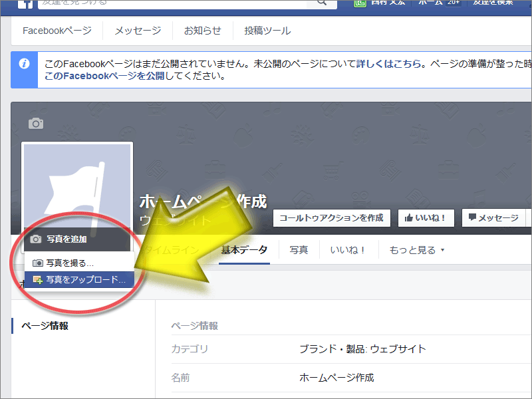Select 写真をアップロード from the dropdown menu
The height and width of the screenshot is (399, 532).
pyautogui.click(x=79, y=280)
